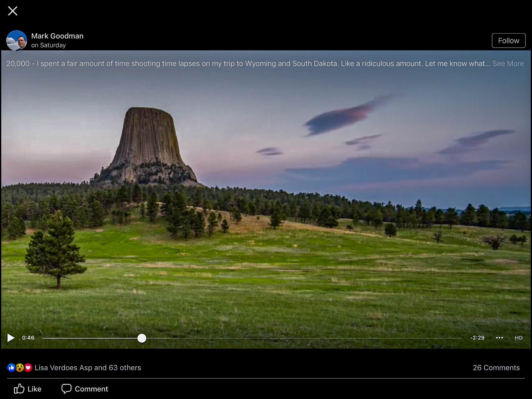Click the video progress slider handle

(142, 338)
